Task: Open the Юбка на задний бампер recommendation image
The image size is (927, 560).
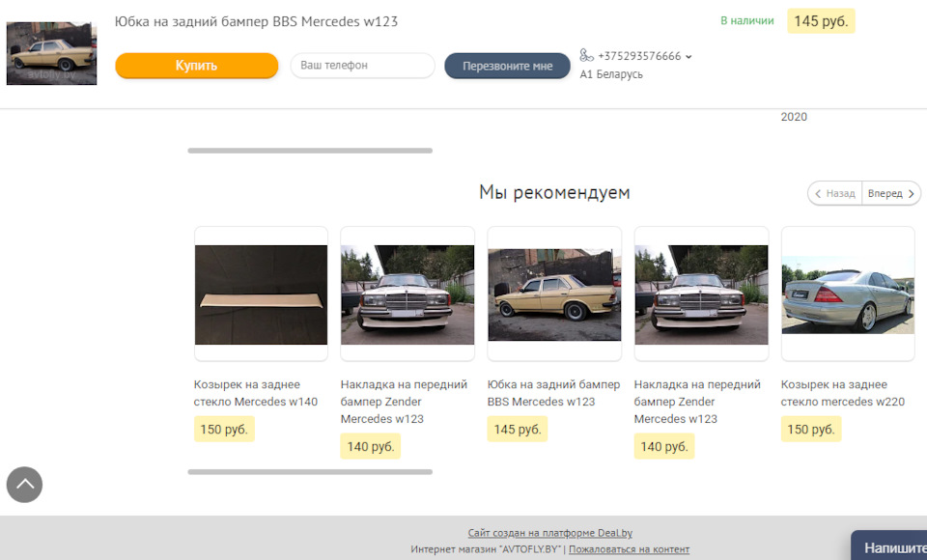Action: point(554,294)
